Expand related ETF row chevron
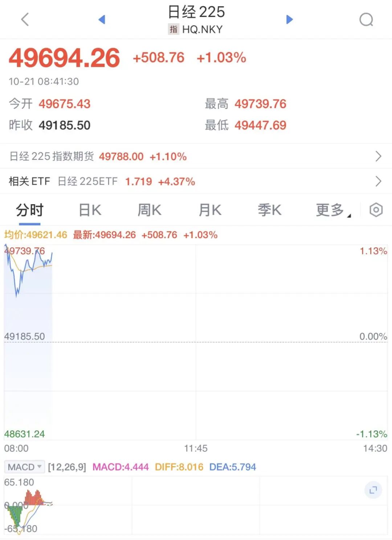Image resolution: width=392 pixels, height=540 pixels. point(378,181)
